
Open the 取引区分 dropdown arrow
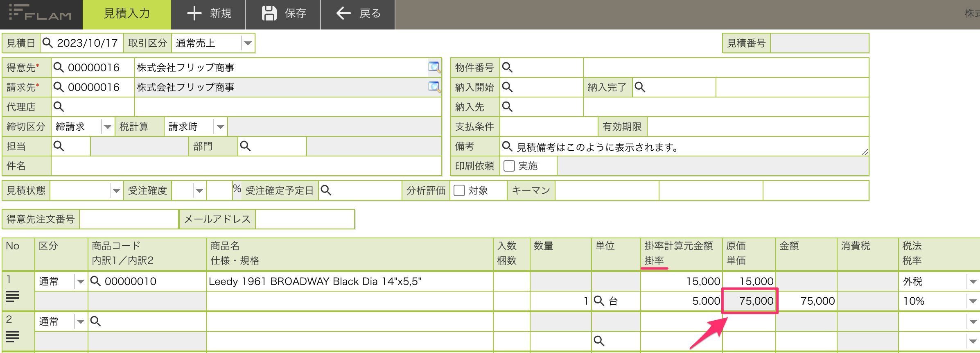pyautogui.click(x=248, y=43)
